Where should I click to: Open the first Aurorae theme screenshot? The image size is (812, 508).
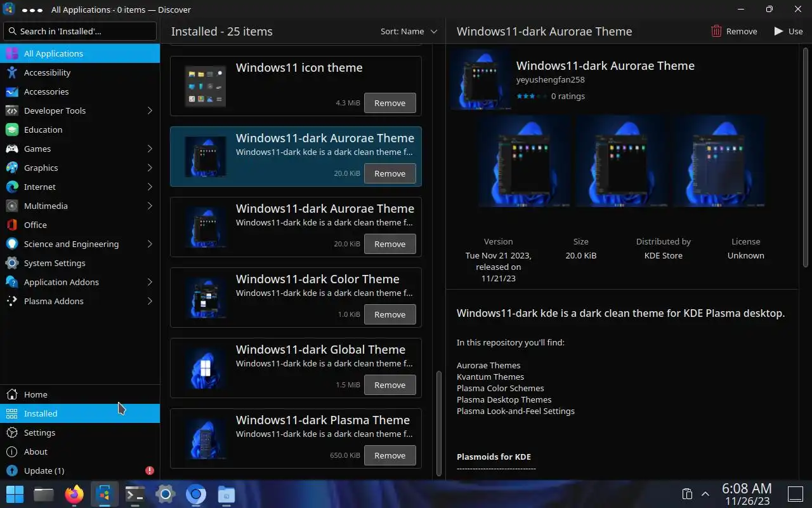[x=525, y=161]
